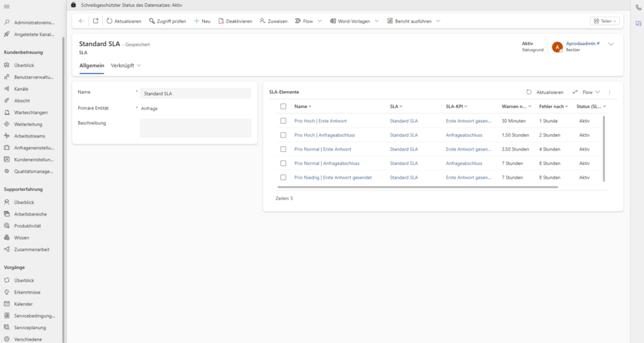The height and width of the screenshot is (343, 644).
Task: Check the Prio Normal Anfrageabschluss row
Action: click(x=283, y=163)
